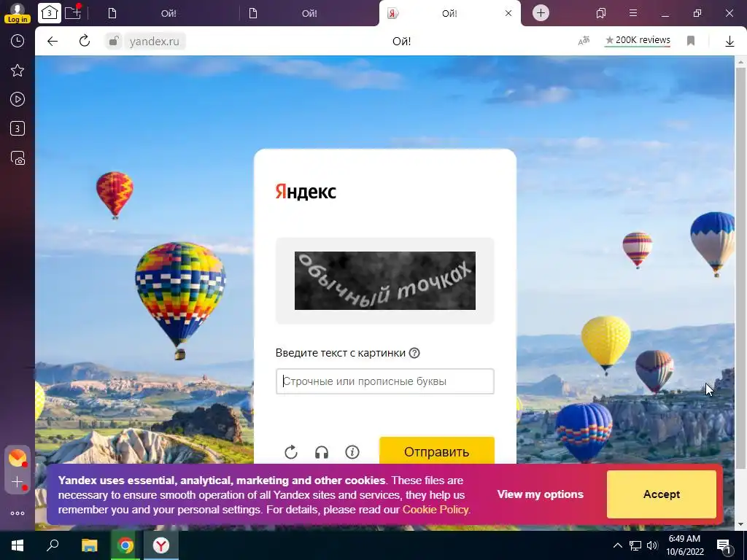Accept the cookies
Screen dimensions: 747x560
661,494
